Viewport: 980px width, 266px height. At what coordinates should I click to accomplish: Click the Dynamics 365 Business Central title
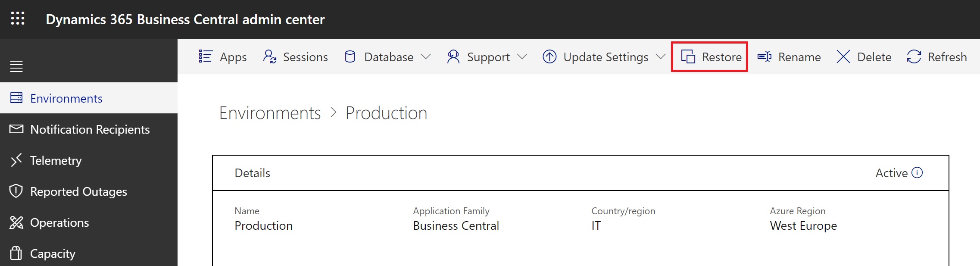[185, 19]
